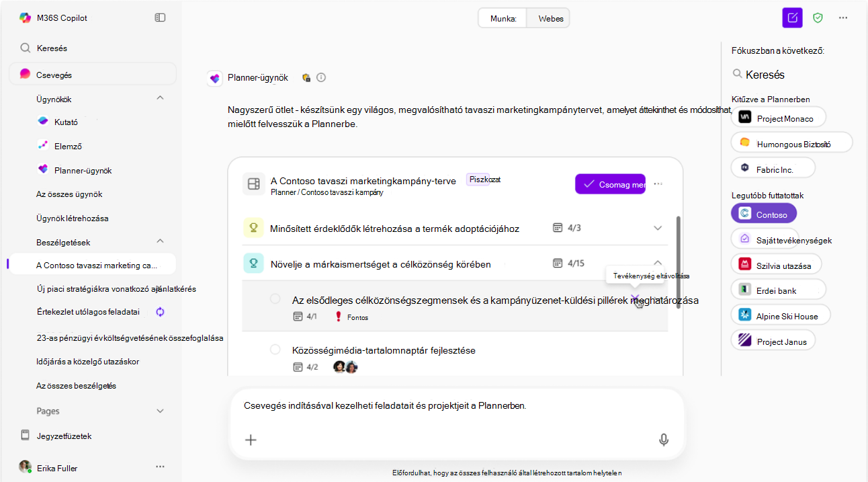The height and width of the screenshot is (482, 868).
Task: Select the Project Janus chip
Action: pos(773,342)
